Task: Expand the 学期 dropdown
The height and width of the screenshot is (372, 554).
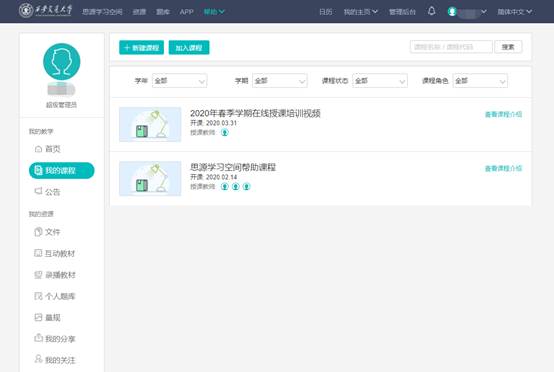Action: coord(280,81)
